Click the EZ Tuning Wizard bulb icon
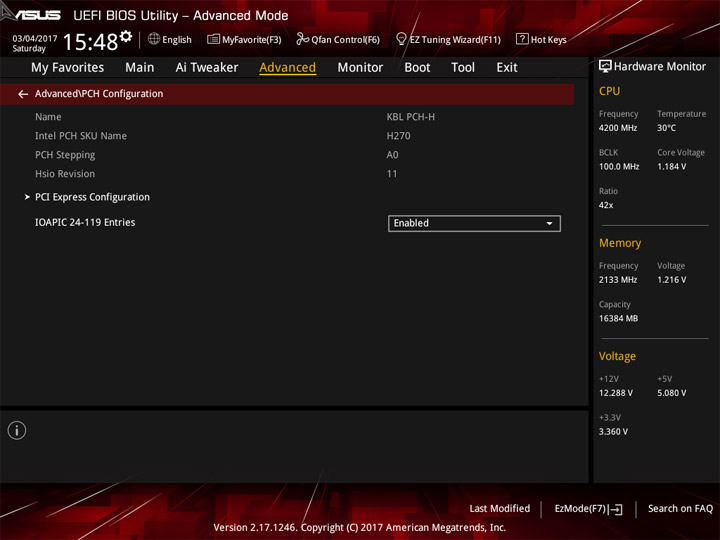Screen dimensions: 720x540 coord(401,39)
